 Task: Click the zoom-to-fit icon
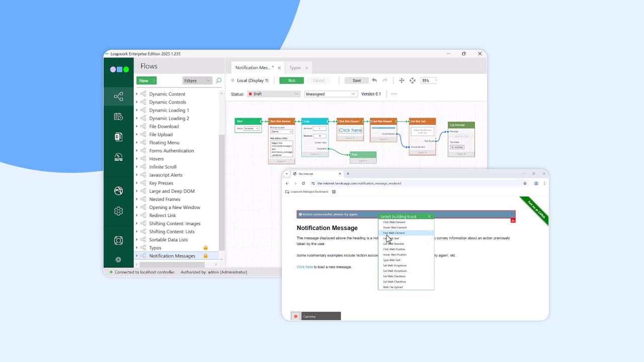413,80
